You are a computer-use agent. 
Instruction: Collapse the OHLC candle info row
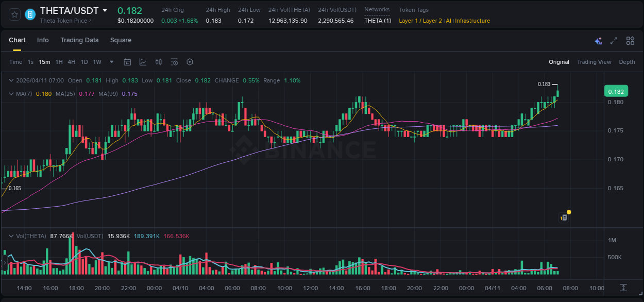click(x=11, y=80)
